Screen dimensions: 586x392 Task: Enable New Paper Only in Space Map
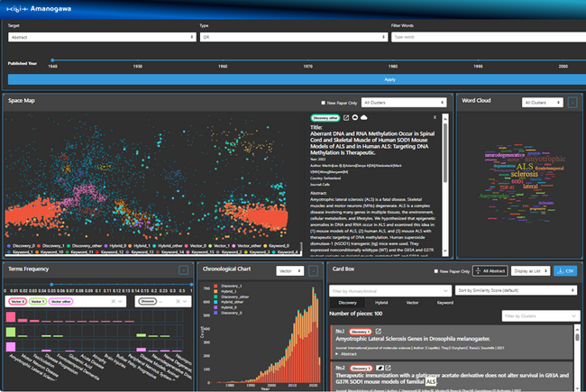click(324, 103)
